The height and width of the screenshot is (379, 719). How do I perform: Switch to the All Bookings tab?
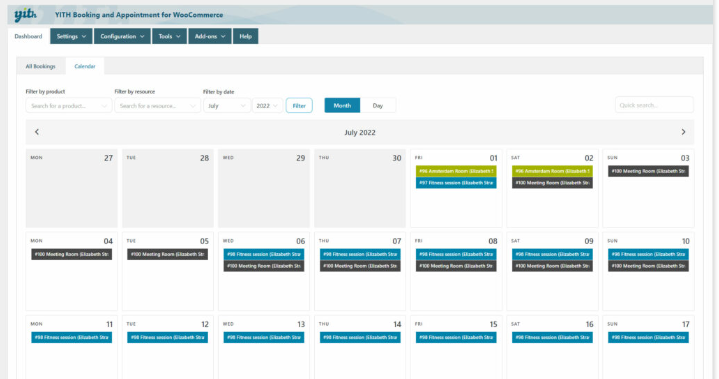pyautogui.click(x=40, y=66)
